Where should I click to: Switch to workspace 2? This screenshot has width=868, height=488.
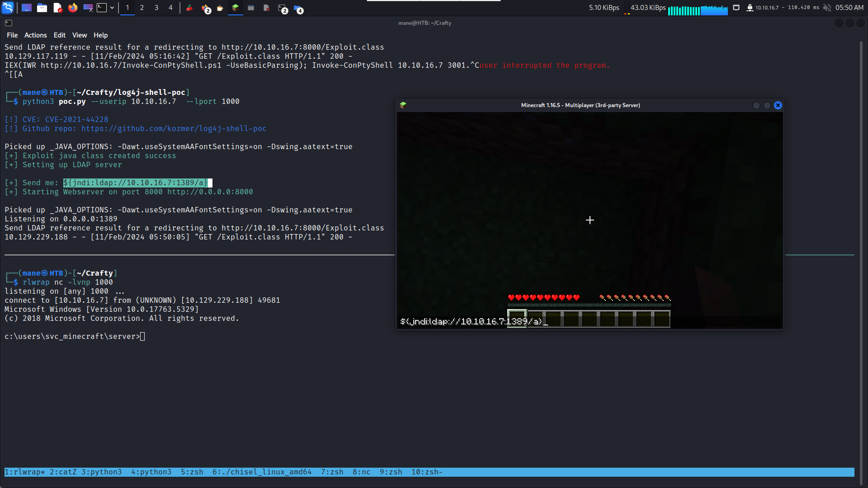[142, 8]
